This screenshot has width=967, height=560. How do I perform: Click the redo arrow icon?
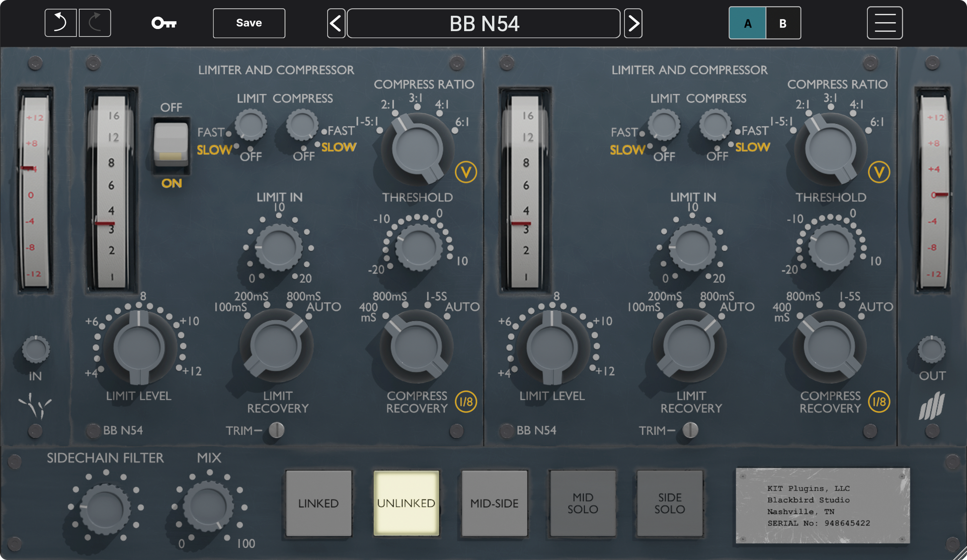pos(95,22)
